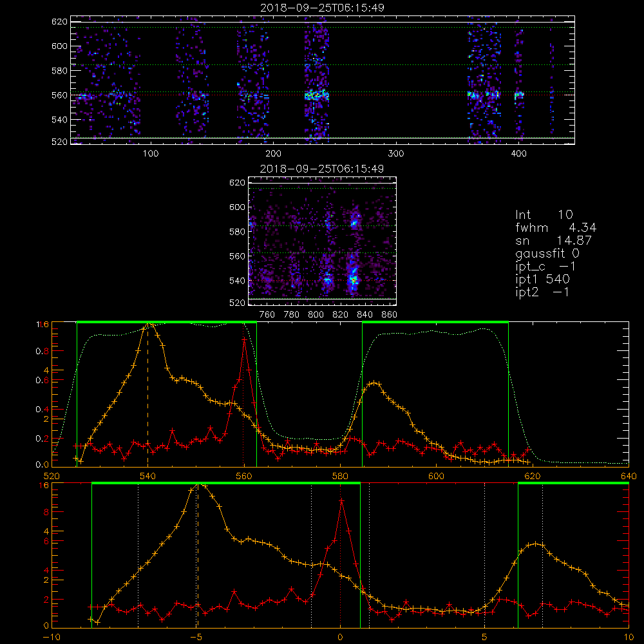Click x-axis label 0 in bottom plot
The width and height of the screenshot is (644, 644).
click(x=340, y=638)
